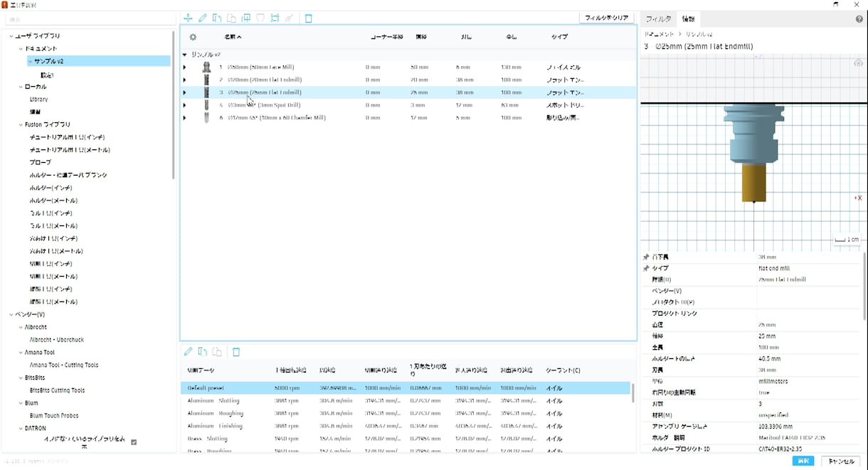Click the delete trash icon in top toolbar

click(309, 18)
